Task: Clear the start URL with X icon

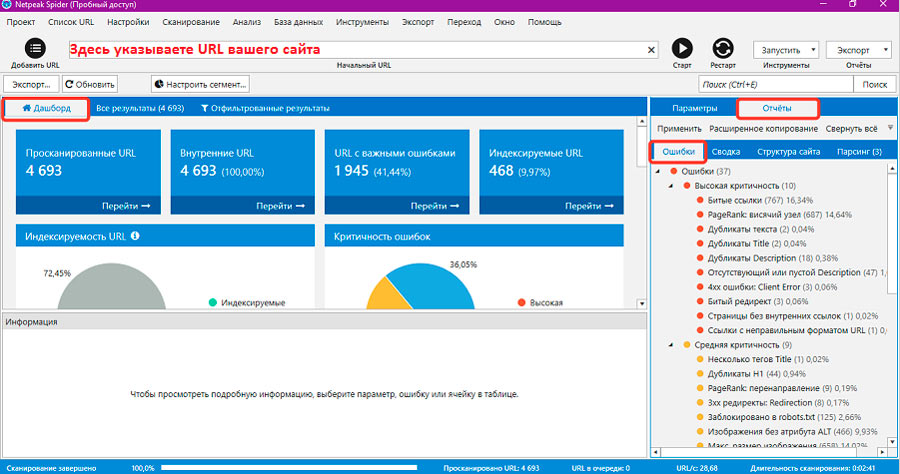Action: click(x=652, y=49)
